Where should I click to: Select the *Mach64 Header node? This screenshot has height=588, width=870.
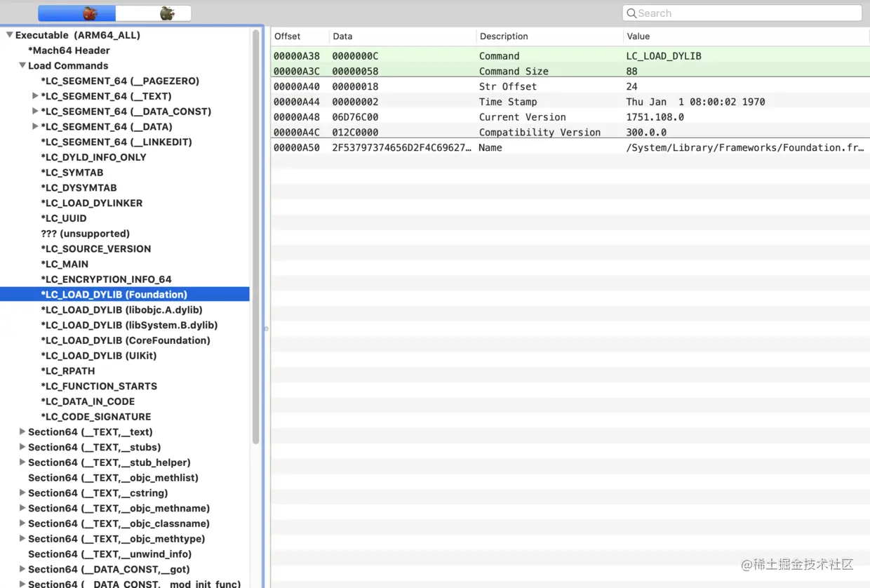[x=69, y=51]
